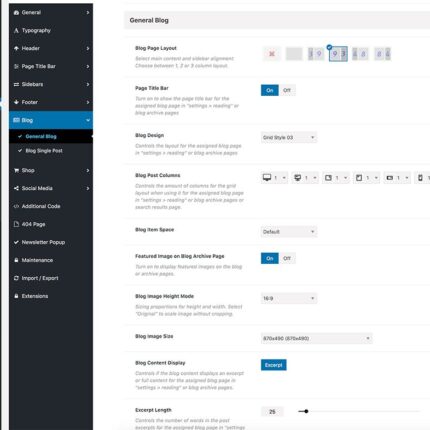Click the Footer down-arrow icon
Screen dimensions: 430x430
click(16, 102)
